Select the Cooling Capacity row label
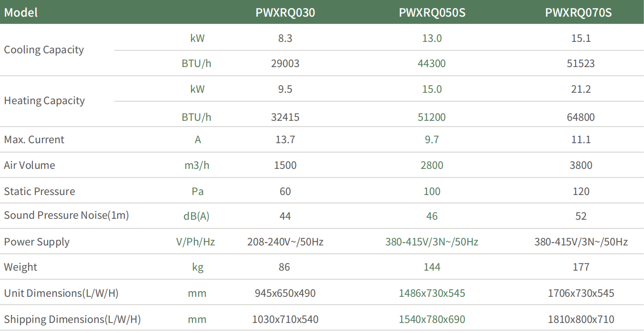644x332 pixels. pyautogui.click(x=44, y=50)
